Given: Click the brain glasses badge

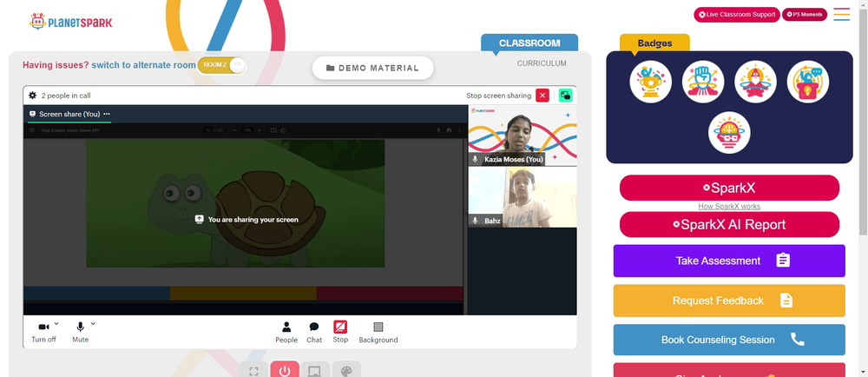Looking at the screenshot, I should click(729, 133).
